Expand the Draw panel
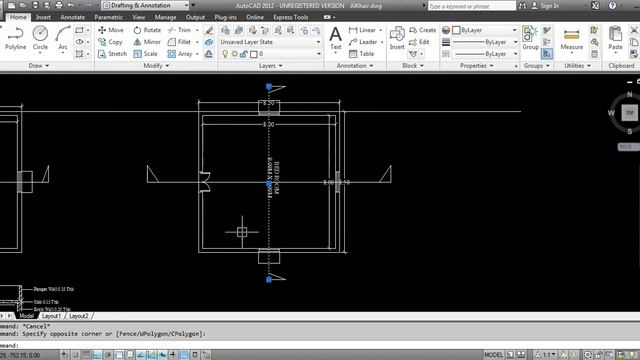 coord(39,66)
